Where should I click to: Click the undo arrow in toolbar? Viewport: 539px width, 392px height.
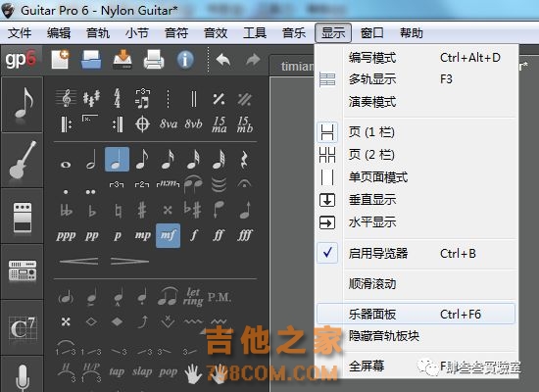(x=223, y=60)
